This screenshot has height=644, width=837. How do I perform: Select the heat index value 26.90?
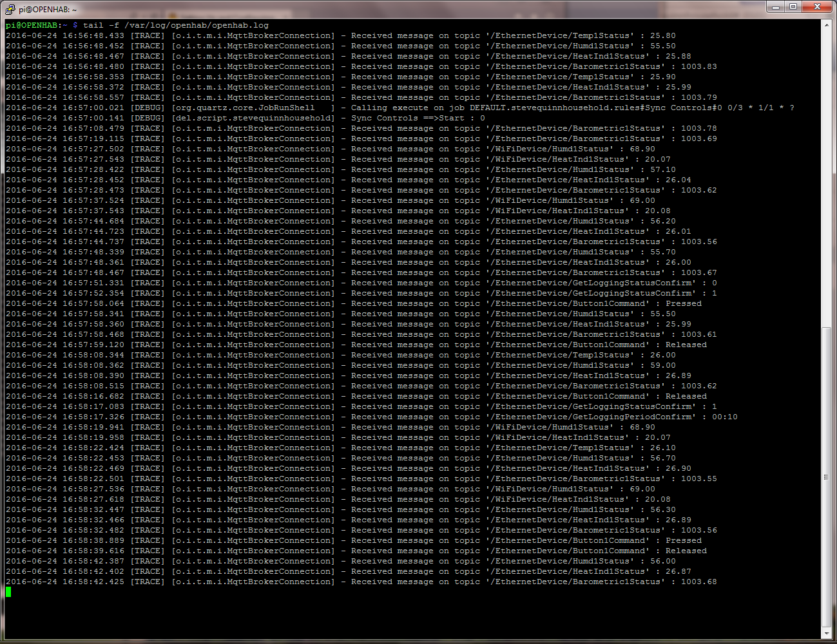point(678,468)
